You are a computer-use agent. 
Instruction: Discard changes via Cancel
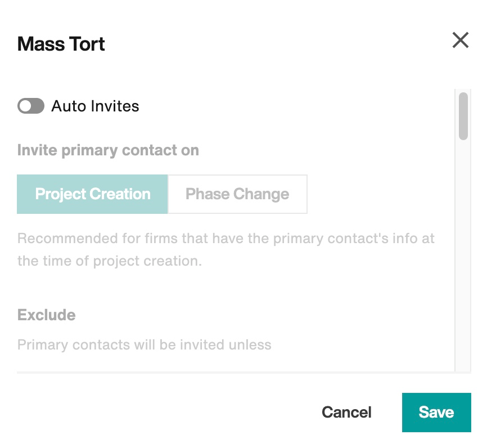pyautogui.click(x=346, y=412)
